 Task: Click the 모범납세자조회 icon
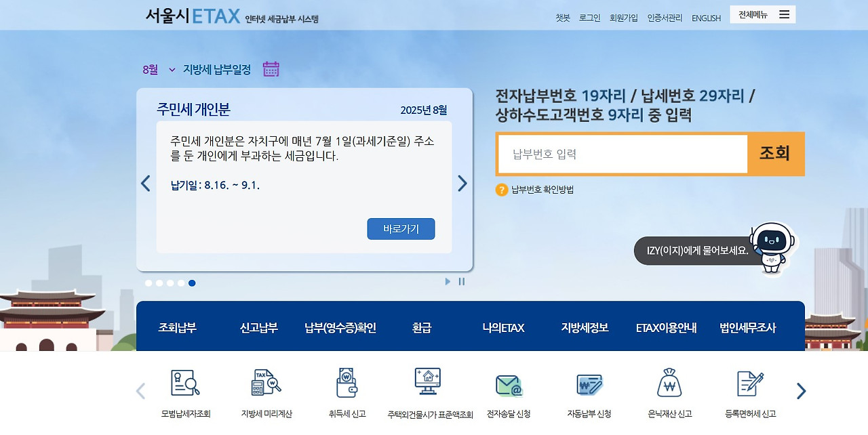point(185,384)
